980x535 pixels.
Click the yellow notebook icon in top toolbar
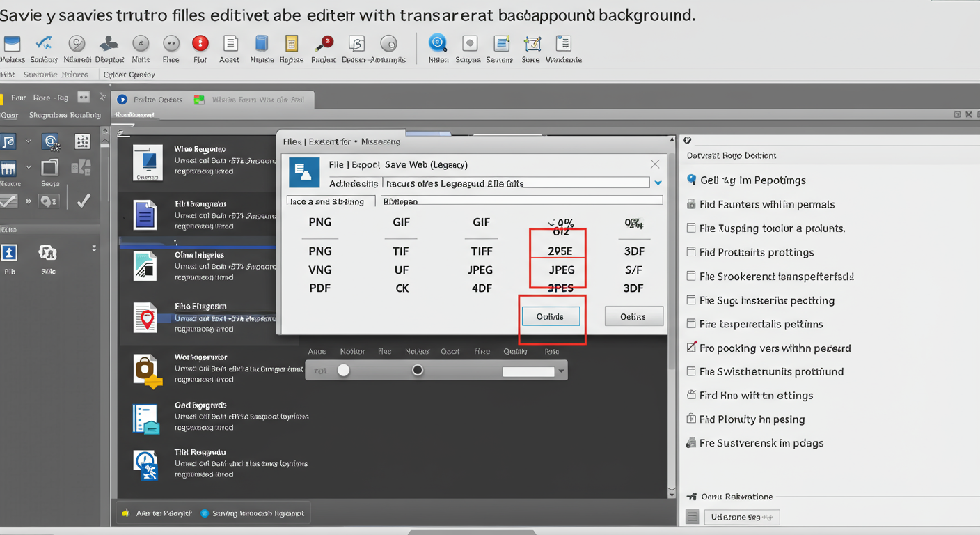pyautogui.click(x=292, y=44)
